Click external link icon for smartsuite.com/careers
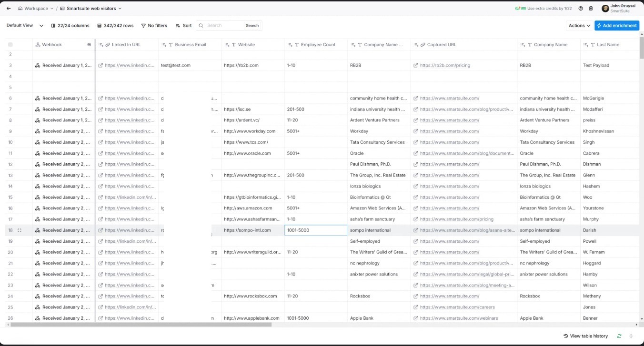Viewport: 644px width, 346px height. coord(416,307)
